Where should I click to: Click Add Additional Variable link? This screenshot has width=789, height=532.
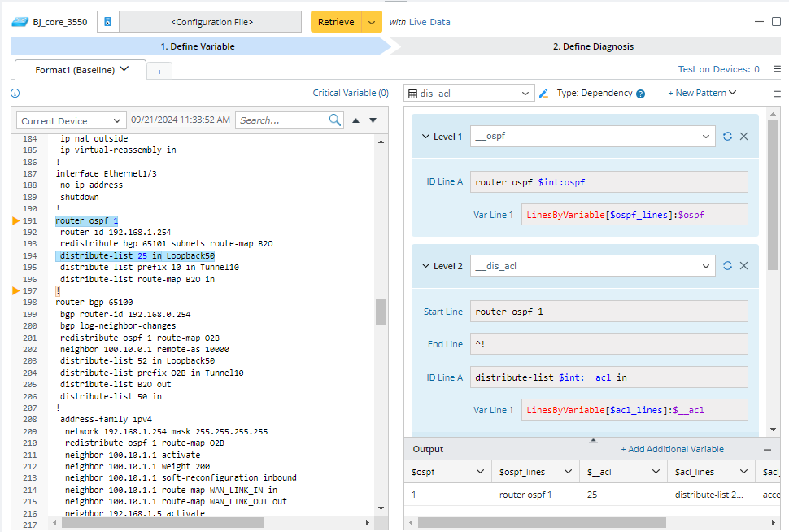pos(672,449)
